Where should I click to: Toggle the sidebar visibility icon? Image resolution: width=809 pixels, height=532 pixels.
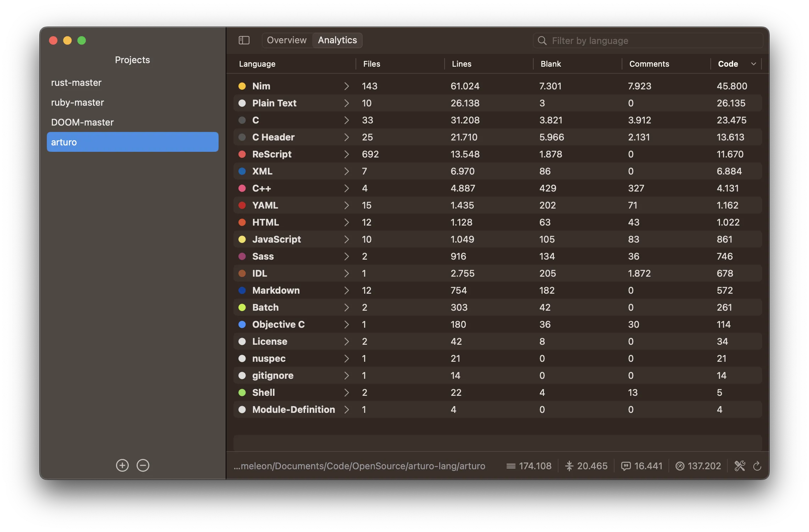point(244,40)
